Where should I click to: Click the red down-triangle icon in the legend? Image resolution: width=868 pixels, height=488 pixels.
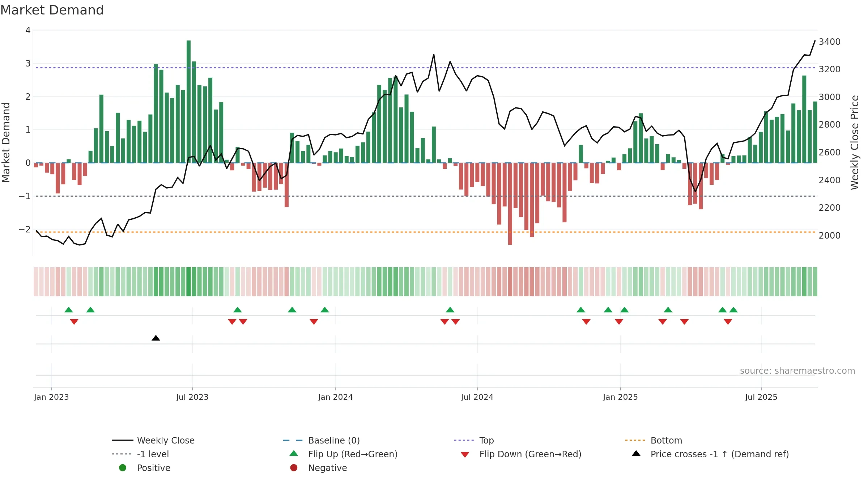[465, 455]
